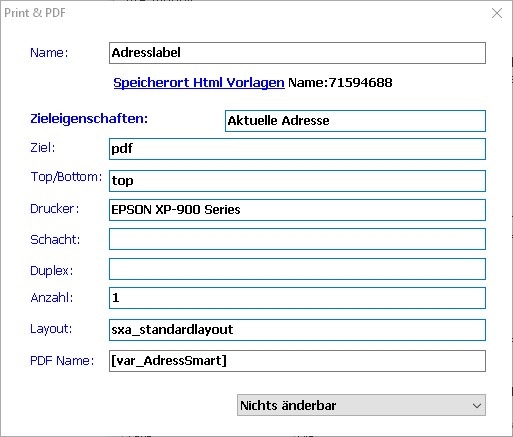Click the PDF Name field with [var_AdressSmart]
513x437 pixels.
pyautogui.click(x=297, y=361)
